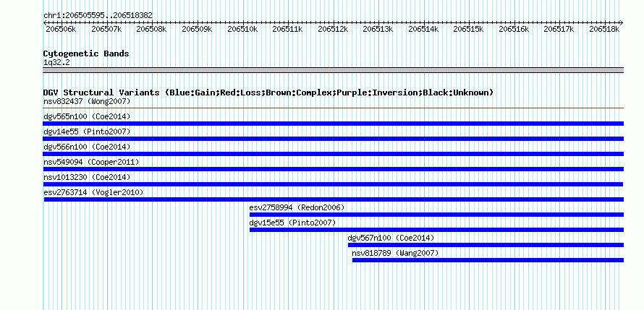This screenshot has height=310, width=644.
Task: Click the 206511k ruler tick label
Action: (287, 29)
